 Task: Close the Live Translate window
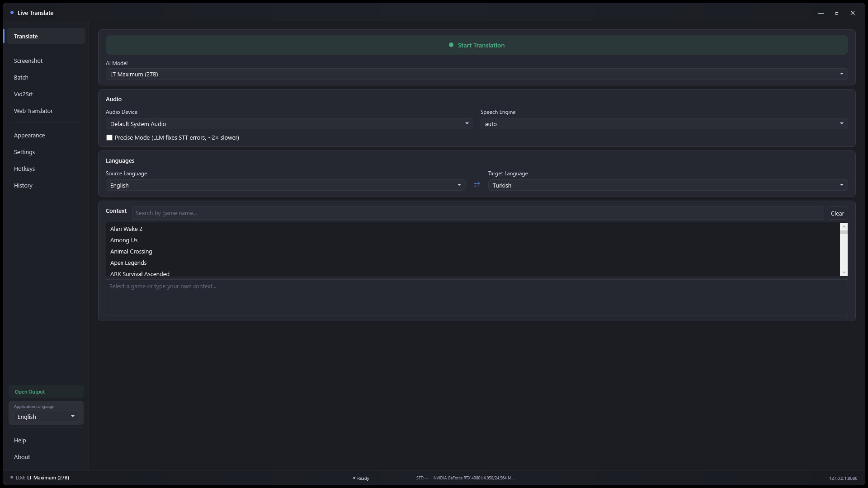click(x=853, y=13)
